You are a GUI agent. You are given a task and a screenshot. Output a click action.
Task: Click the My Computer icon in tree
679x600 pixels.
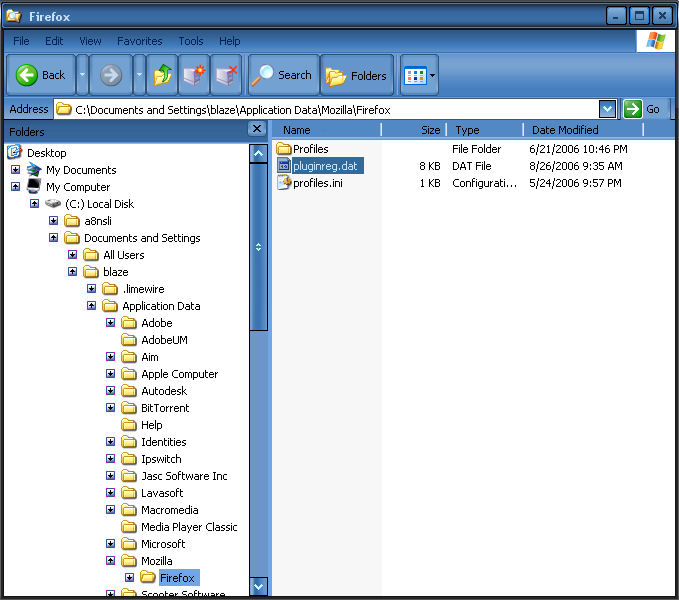[34, 187]
